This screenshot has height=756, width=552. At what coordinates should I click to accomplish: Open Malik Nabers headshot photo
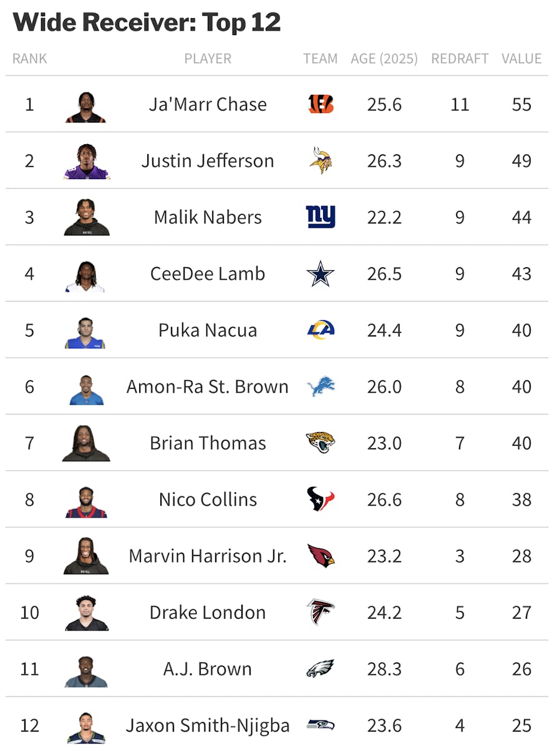[87, 217]
